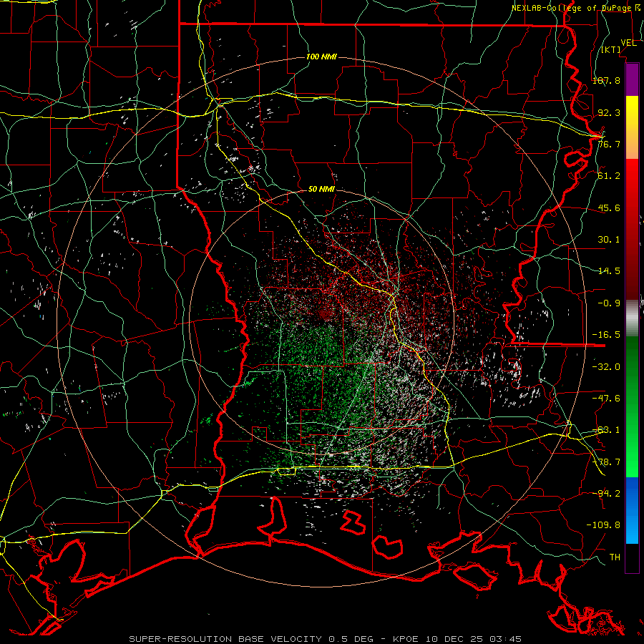Click the -94.2 scale value
This screenshot has height=644, width=644.
[606, 493]
